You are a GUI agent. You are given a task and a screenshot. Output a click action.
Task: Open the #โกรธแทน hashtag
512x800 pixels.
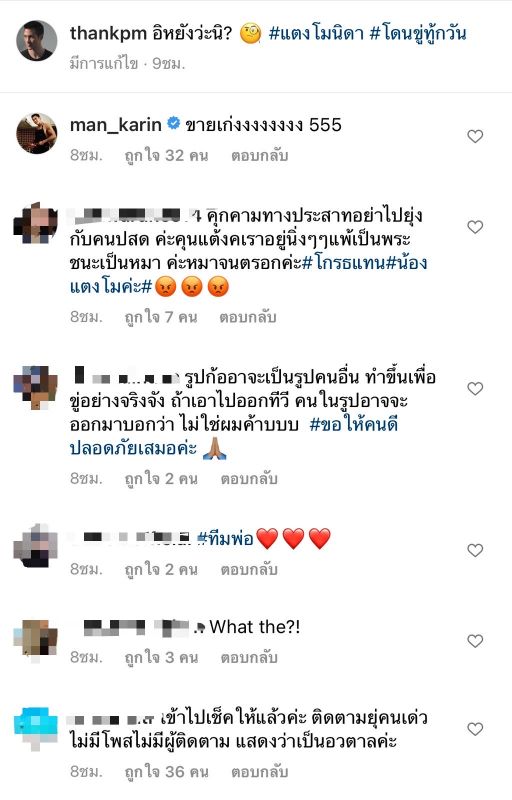[343, 263]
